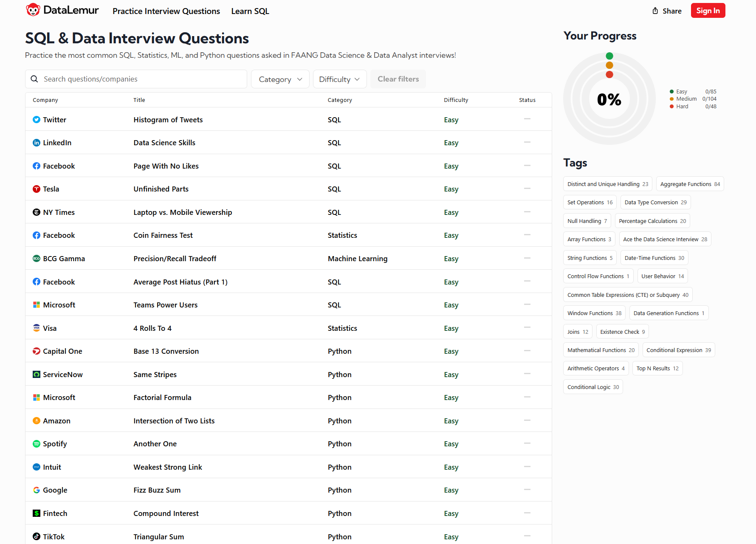Click the Tesla company icon
Viewport: 756px width, 544px height.
(x=37, y=189)
